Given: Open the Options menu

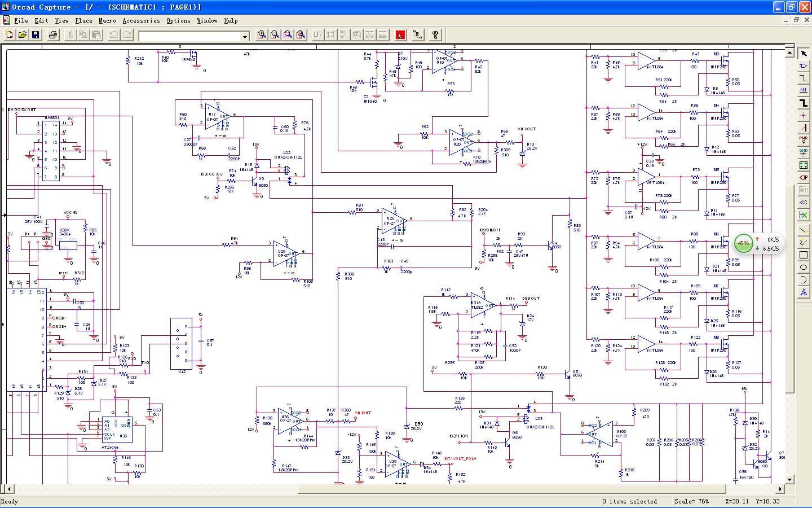Looking at the screenshot, I should point(178,20).
